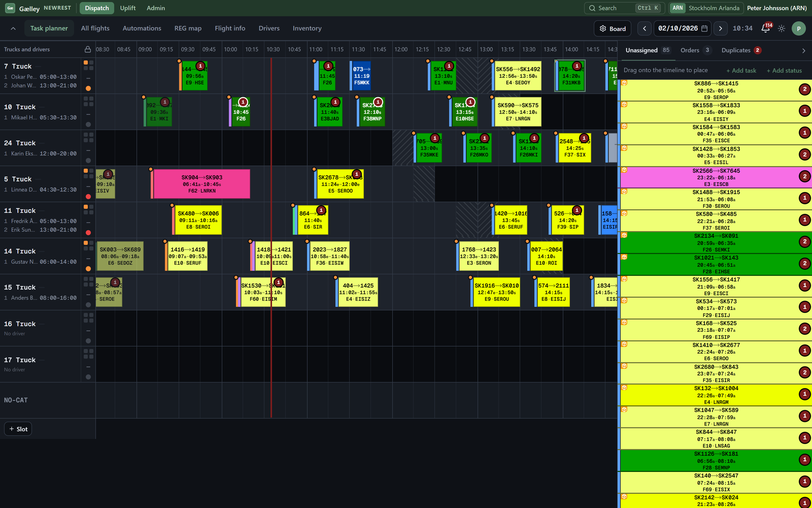Click the + Add status link
The width and height of the screenshot is (812, 508).
tap(784, 71)
